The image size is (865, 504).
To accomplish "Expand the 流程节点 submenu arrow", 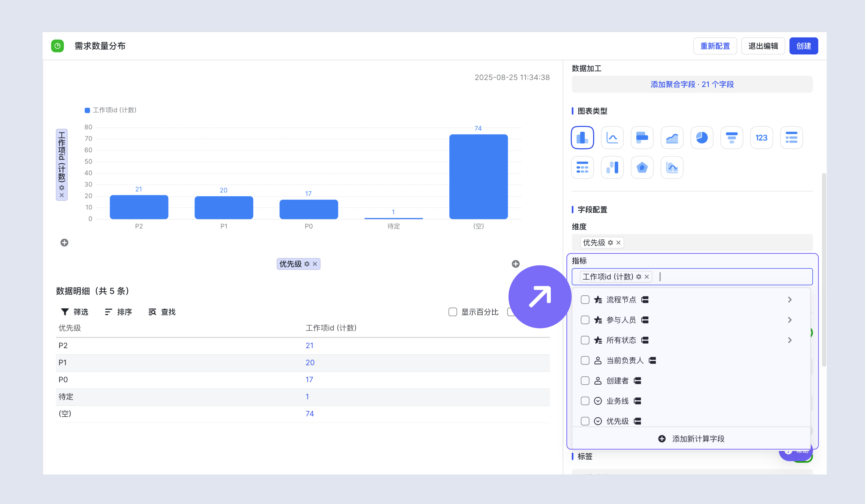I will (789, 300).
